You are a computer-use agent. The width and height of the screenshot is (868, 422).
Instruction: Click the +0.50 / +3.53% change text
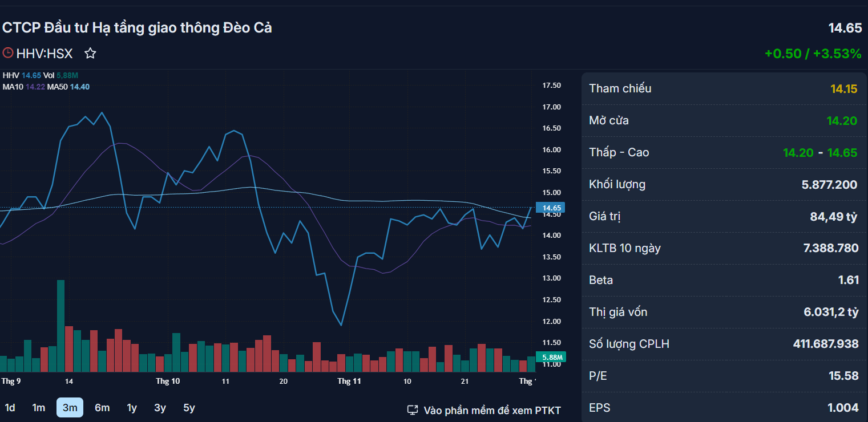coord(813,54)
